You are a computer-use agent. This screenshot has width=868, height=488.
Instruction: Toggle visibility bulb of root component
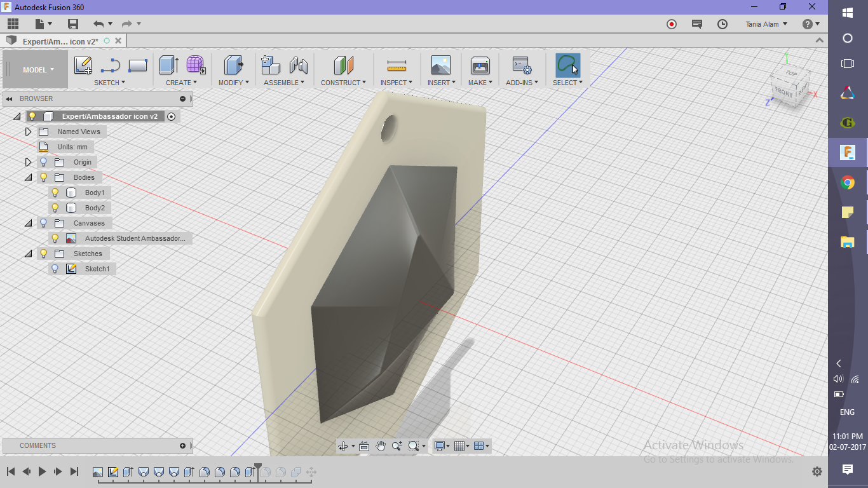[32, 116]
